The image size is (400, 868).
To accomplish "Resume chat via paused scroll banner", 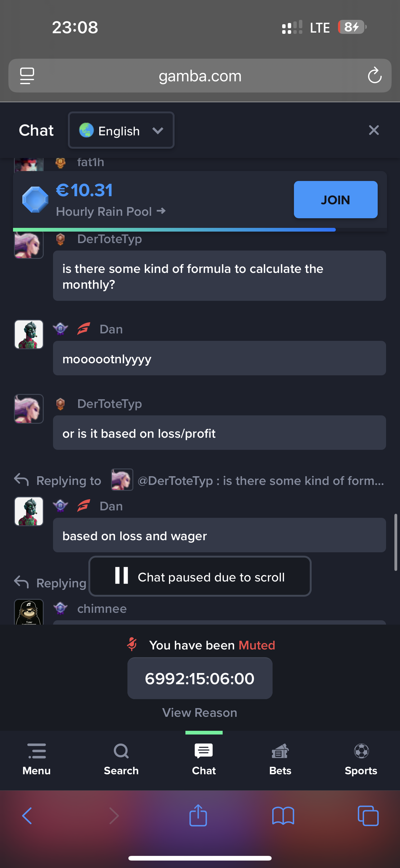I will tap(200, 576).
